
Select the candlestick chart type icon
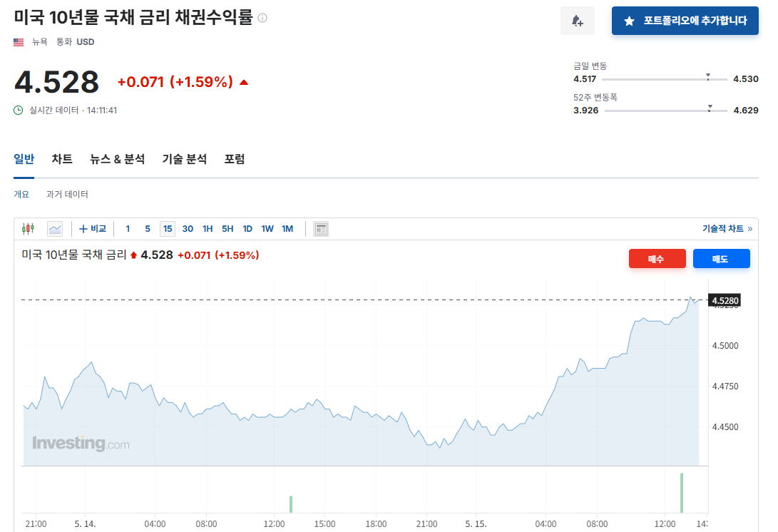pyautogui.click(x=29, y=229)
